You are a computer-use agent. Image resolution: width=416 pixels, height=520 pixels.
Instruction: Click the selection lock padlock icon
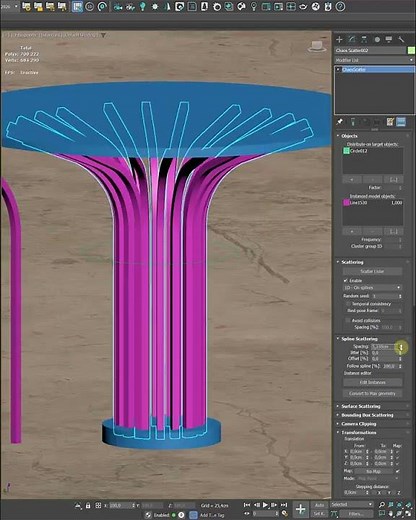click(x=88, y=506)
